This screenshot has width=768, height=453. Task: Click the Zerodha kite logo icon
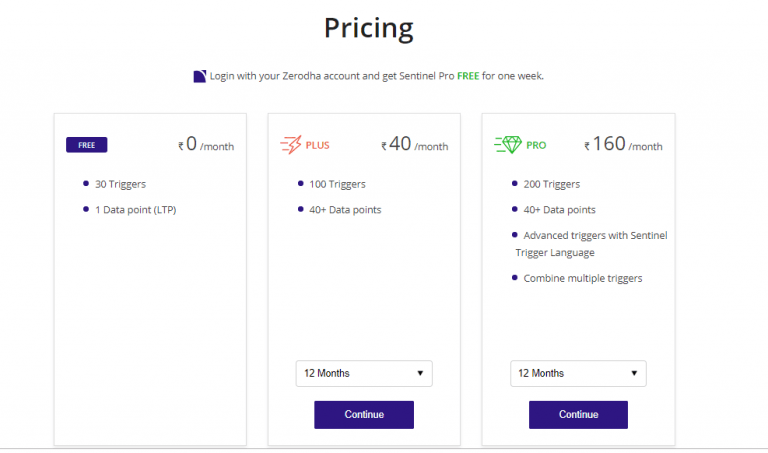click(x=200, y=76)
